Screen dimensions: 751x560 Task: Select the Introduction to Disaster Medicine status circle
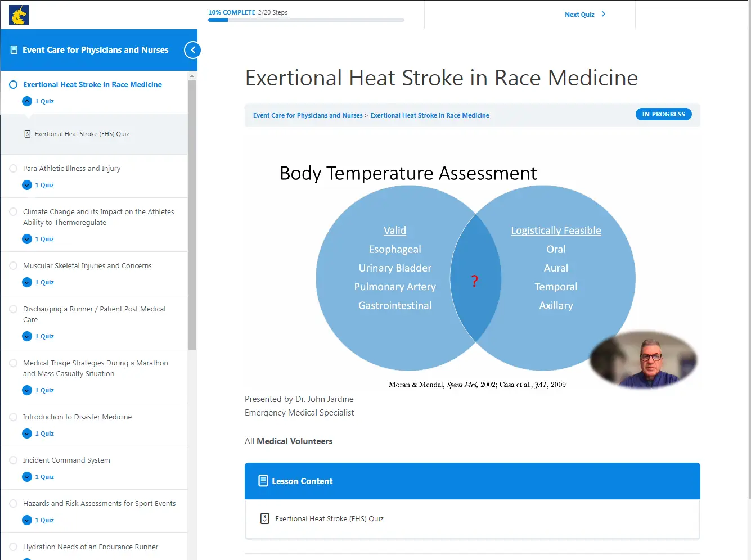[x=14, y=417]
